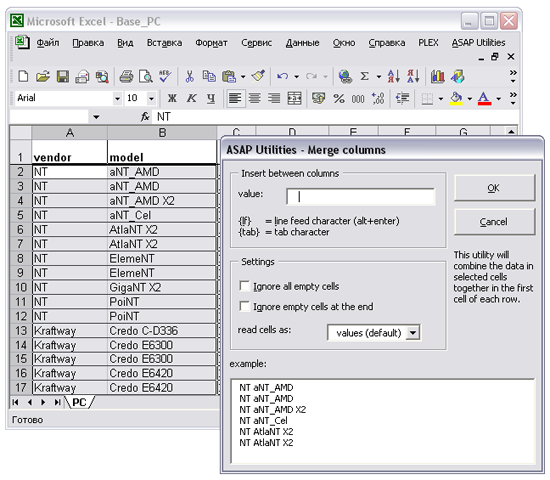Sort descending with Я-to-A icon

413,76
